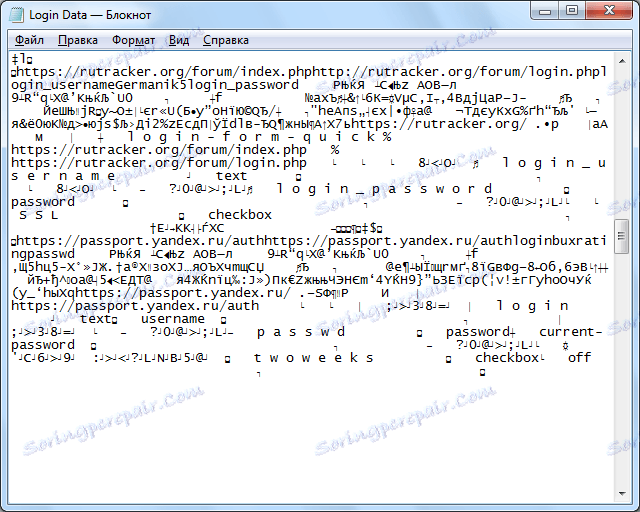The width and height of the screenshot is (640, 512).
Task: Click the 'loginbuxrati' text
Action: [559, 241]
